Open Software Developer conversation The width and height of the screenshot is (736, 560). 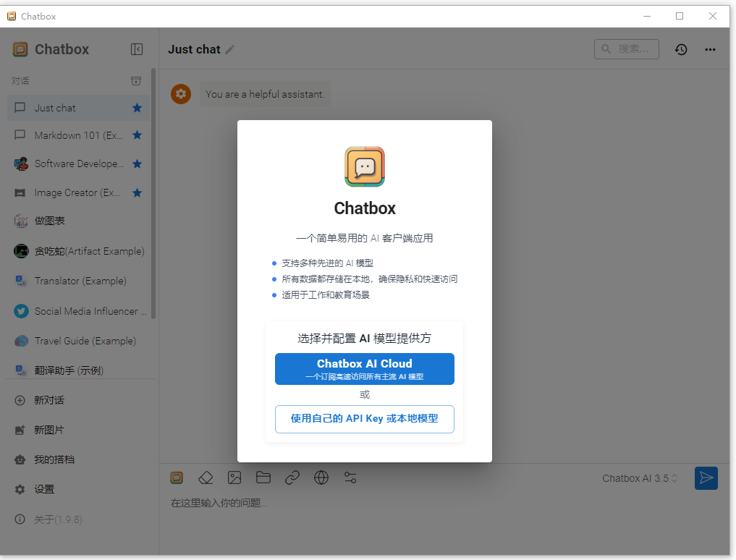[x=78, y=164]
